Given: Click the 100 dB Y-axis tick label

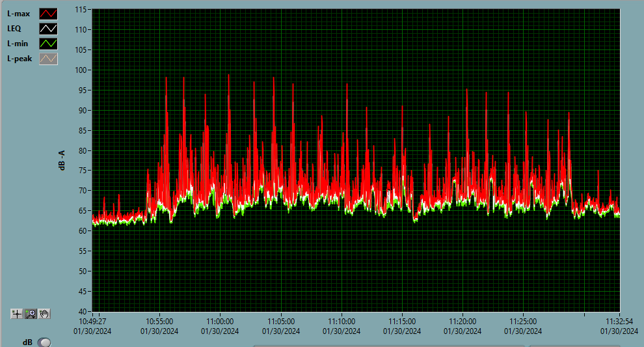Looking at the screenshot, I should coord(82,70).
